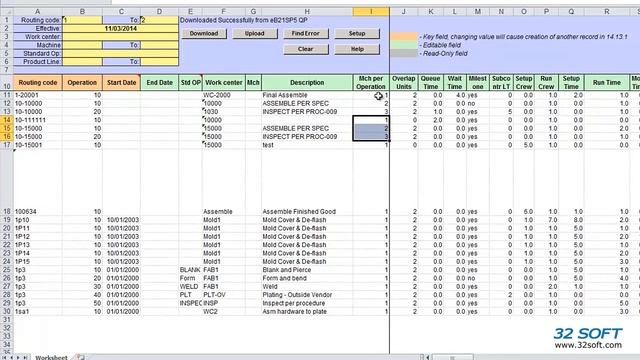Click the Help button

pyautogui.click(x=357, y=49)
